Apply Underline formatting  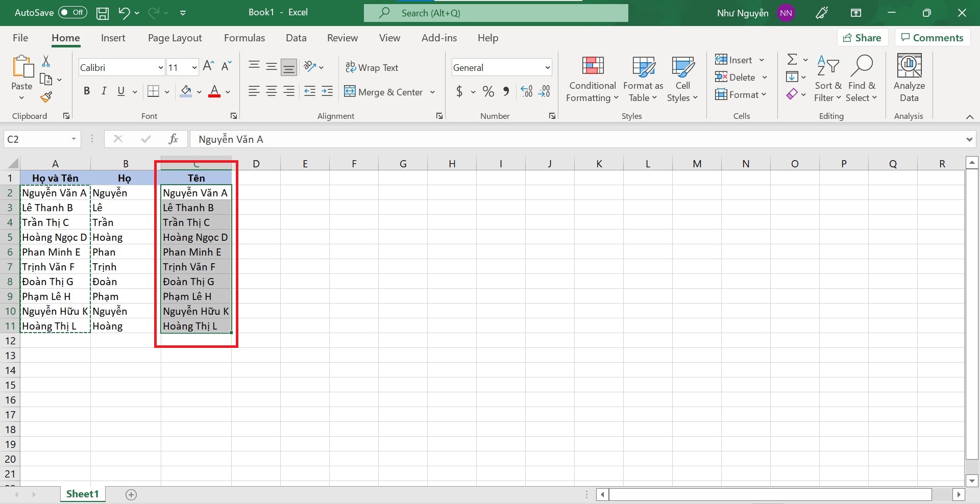coord(121,91)
